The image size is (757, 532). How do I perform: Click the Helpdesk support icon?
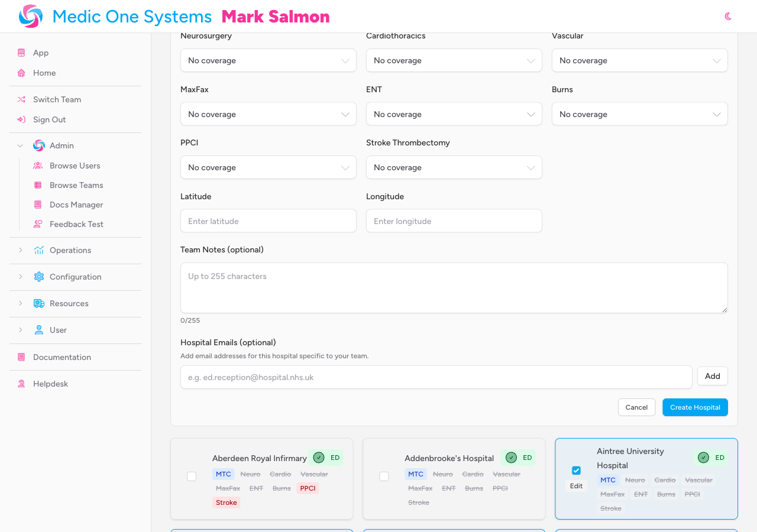coord(21,384)
